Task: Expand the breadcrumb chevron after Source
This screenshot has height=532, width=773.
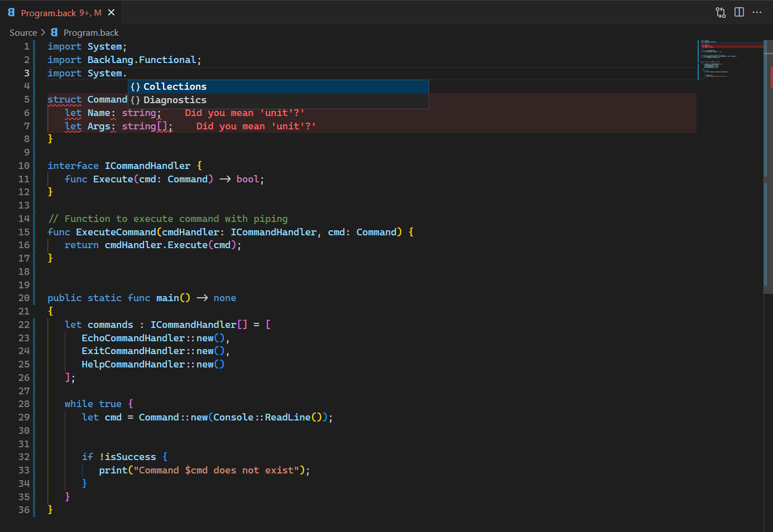Action: 43,32
